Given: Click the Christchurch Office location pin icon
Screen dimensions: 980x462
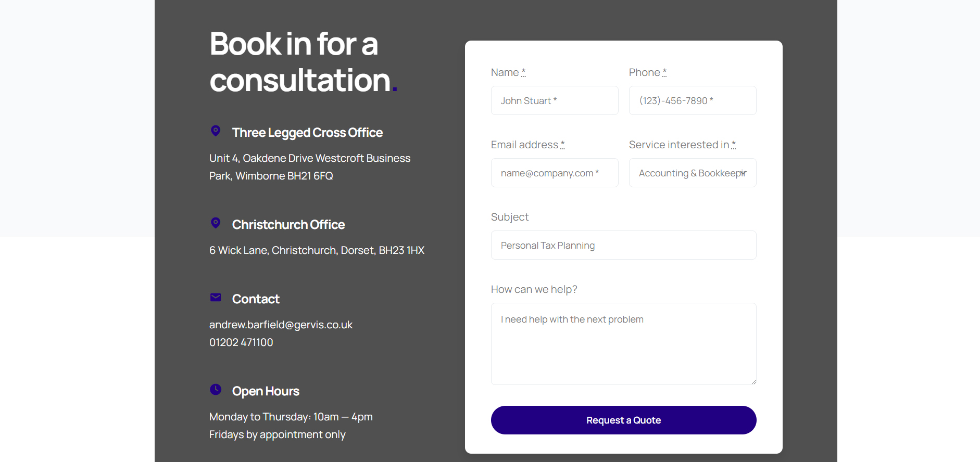Looking at the screenshot, I should tap(216, 223).
